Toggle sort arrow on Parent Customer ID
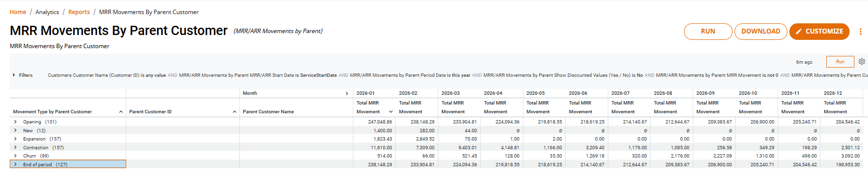The height and width of the screenshot is (176, 868). [x=234, y=112]
